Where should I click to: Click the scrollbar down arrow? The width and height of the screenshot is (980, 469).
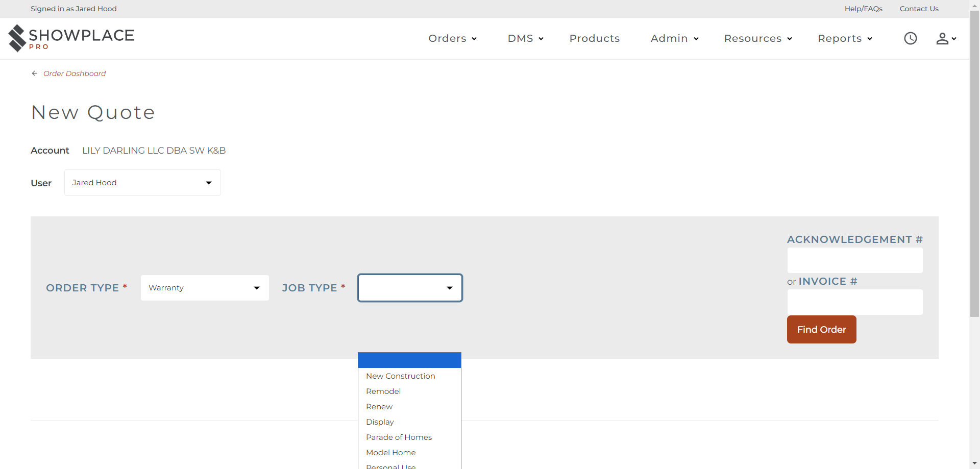[974, 463]
